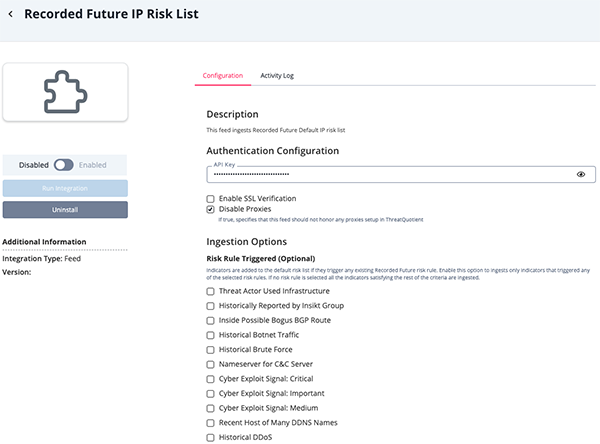The image size is (600, 444).
Task: Tick Cyber Exploit Signal: Critical
Action: point(211,379)
